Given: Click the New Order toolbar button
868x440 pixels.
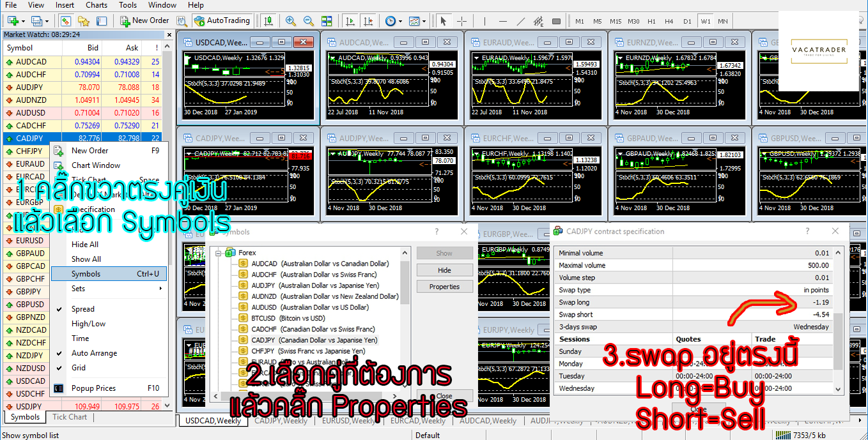Looking at the screenshot, I should click(144, 20).
